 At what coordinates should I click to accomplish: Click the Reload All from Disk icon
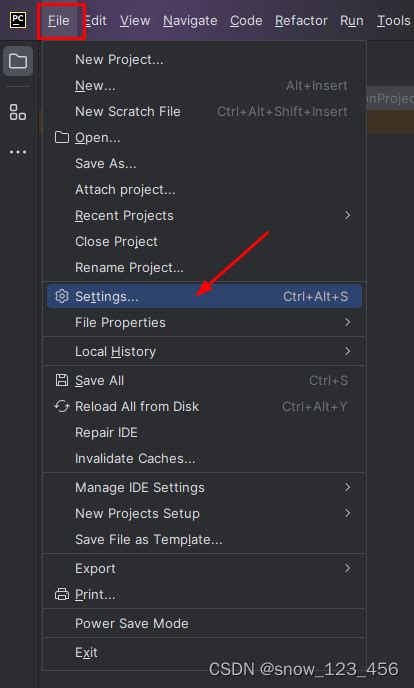pos(62,406)
